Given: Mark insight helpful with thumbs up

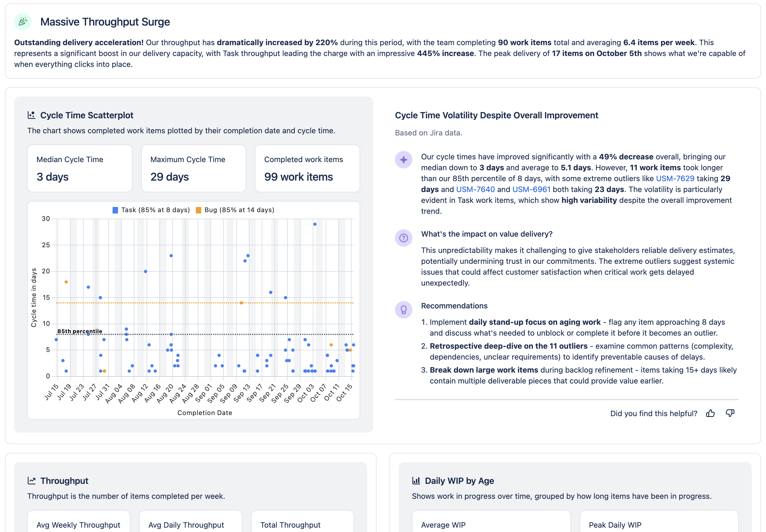Looking at the screenshot, I should pos(710,413).
